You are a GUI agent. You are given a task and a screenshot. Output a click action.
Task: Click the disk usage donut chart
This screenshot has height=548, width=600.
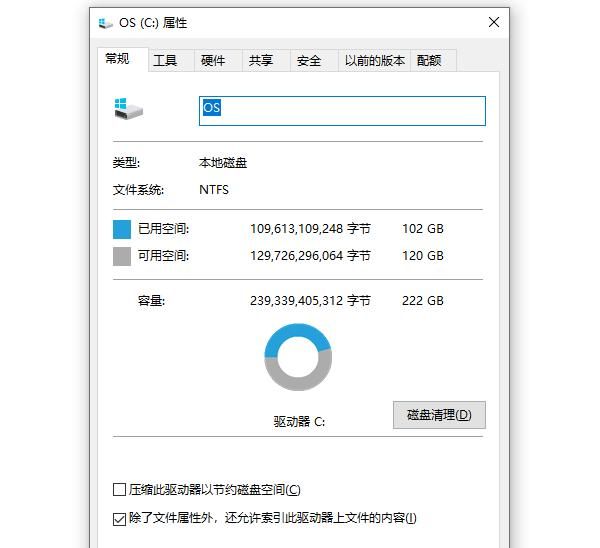click(x=298, y=357)
